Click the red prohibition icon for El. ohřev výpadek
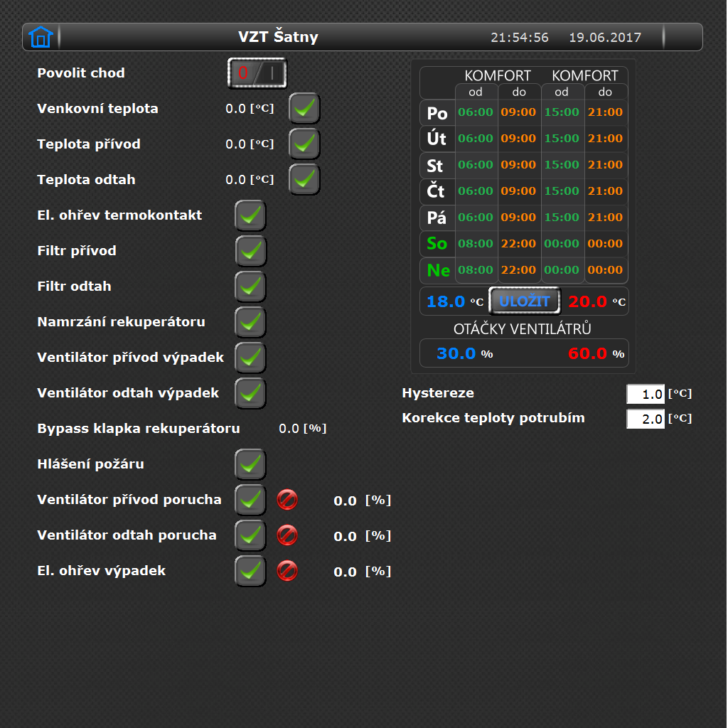The image size is (728, 728). (x=287, y=571)
